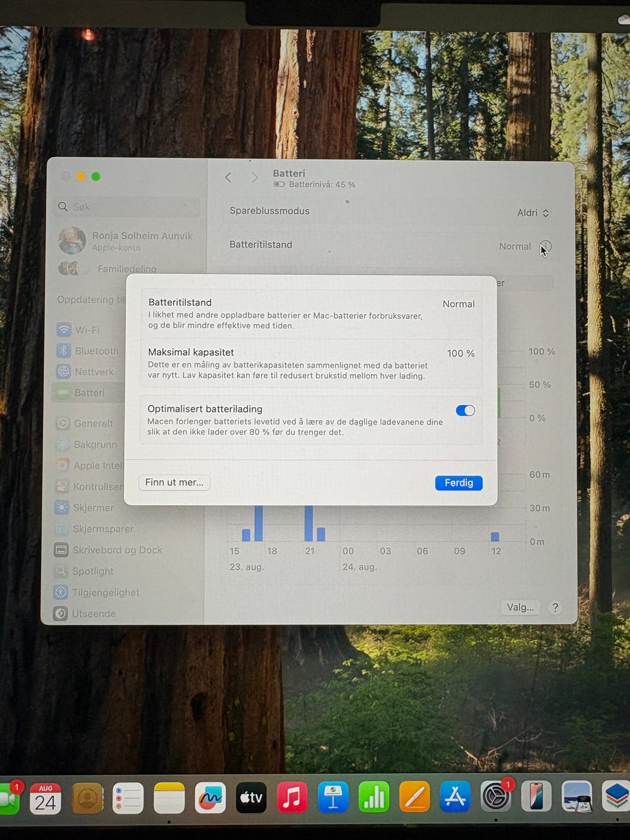Launch Apple TV from the Dock
This screenshot has width=630, height=840.
(251, 798)
